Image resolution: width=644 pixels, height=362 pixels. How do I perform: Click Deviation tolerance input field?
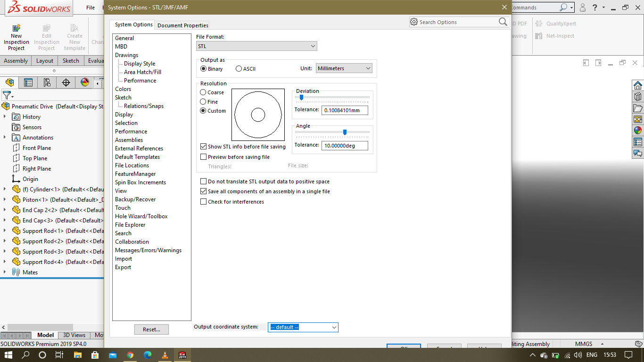coord(345,110)
